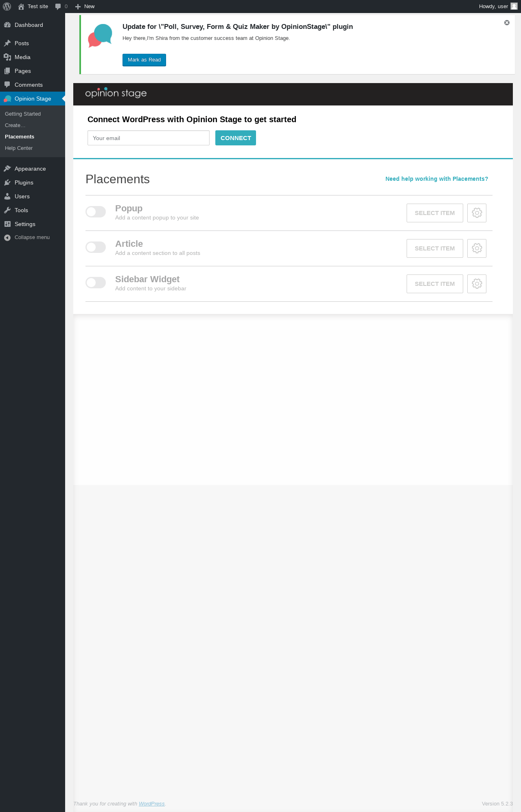Click the Dashboard gauge icon

pyautogui.click(x=7, y=25)
